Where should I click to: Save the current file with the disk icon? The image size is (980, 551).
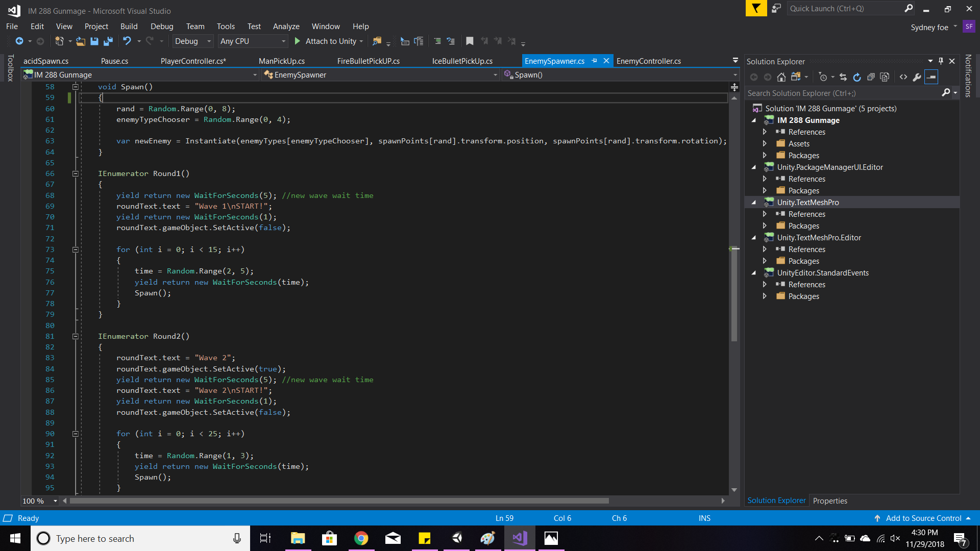click(x=94, y=41)
